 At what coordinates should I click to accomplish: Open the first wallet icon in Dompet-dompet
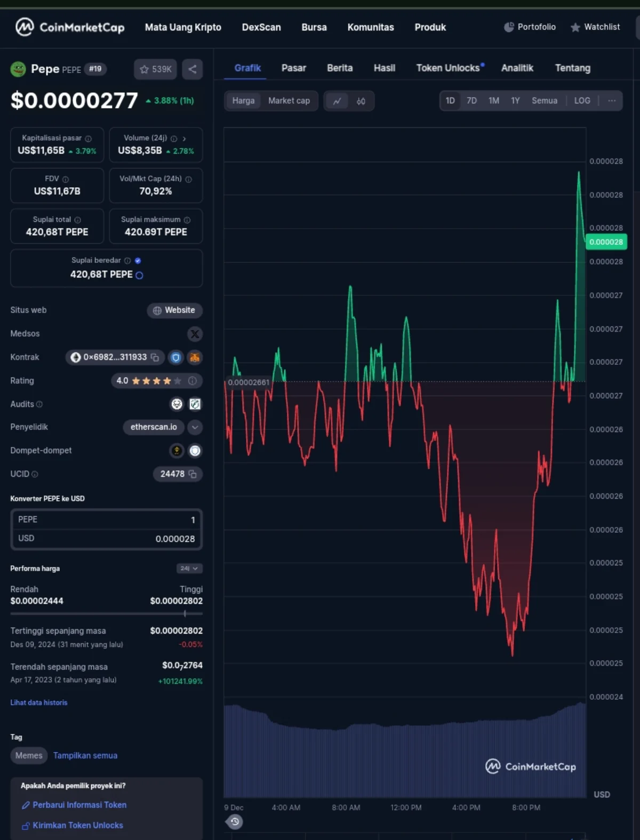coord(177,451)
